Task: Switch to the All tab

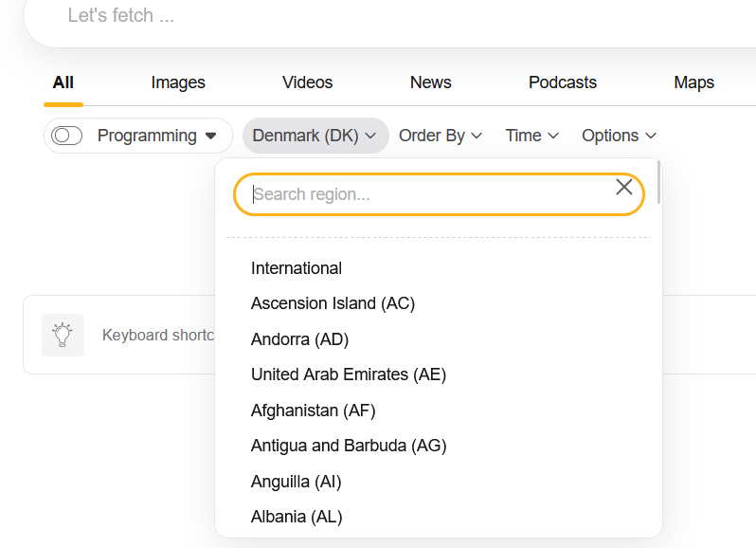Action: [63, 82]
